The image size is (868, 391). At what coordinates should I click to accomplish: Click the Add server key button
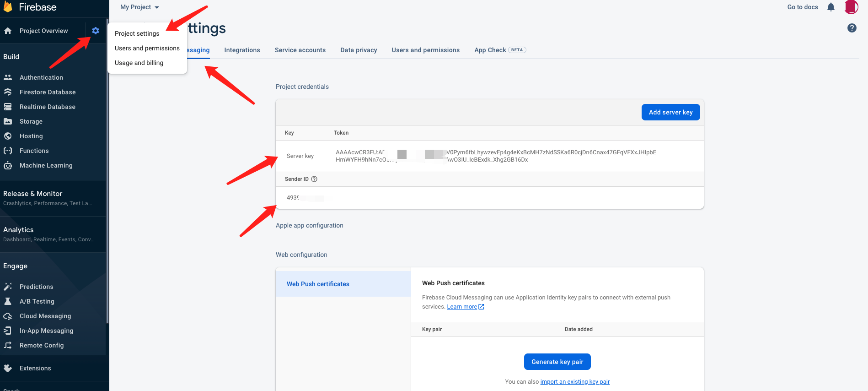coord(670,112)
